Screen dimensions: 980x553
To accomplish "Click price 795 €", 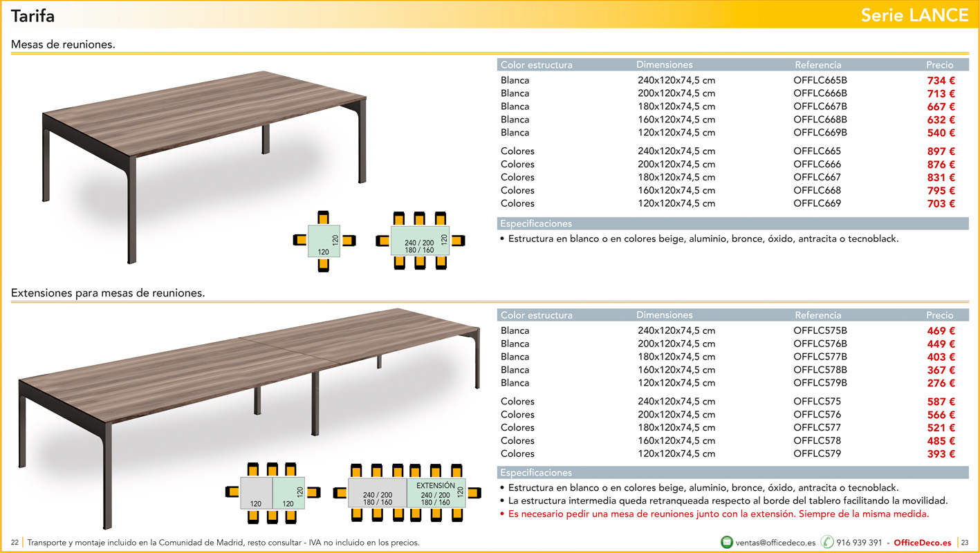I will [941, 191].
